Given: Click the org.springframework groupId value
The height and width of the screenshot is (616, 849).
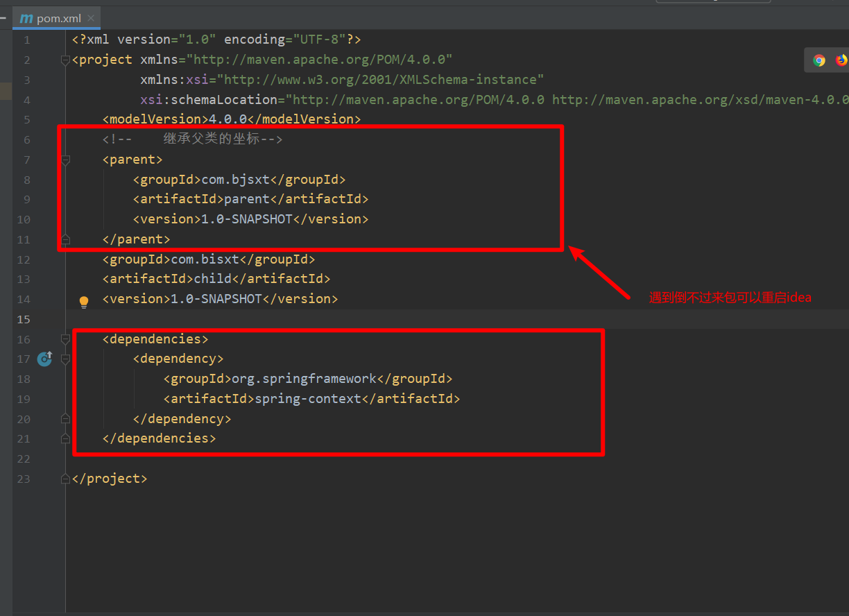Looking at the screenshot, I should 304,379.
